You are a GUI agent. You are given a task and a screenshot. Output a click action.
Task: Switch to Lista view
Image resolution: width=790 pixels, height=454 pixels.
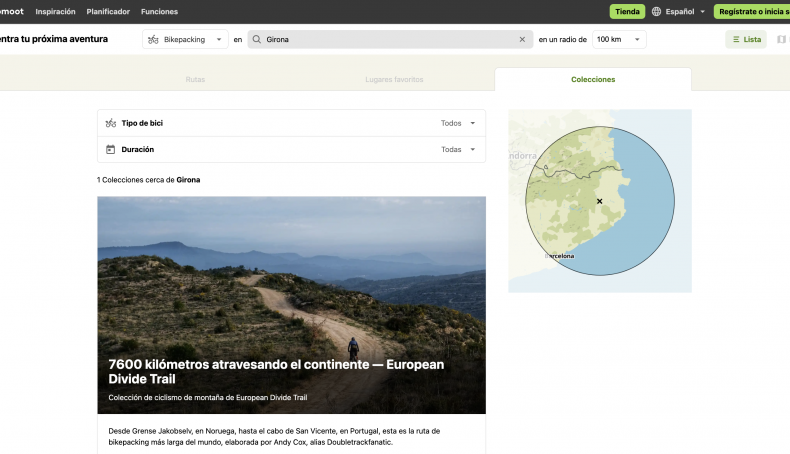pos(746,39)
